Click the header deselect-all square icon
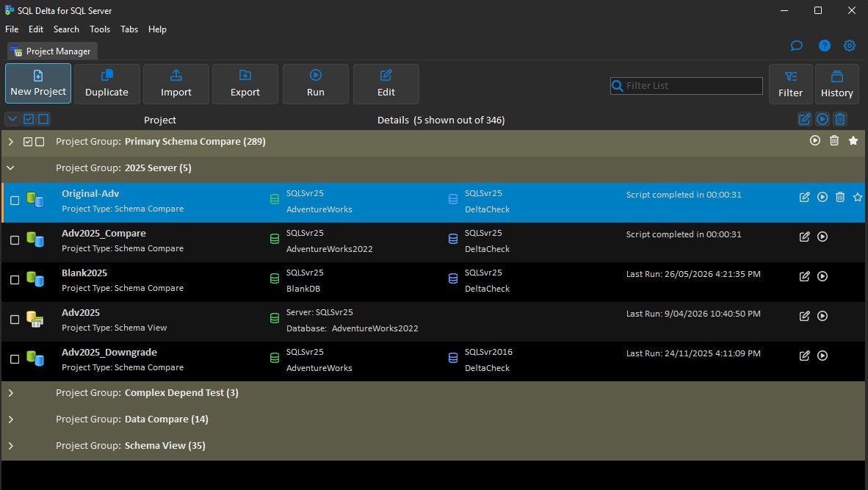The width and height of the screenshot is (868, 490). 43,119
